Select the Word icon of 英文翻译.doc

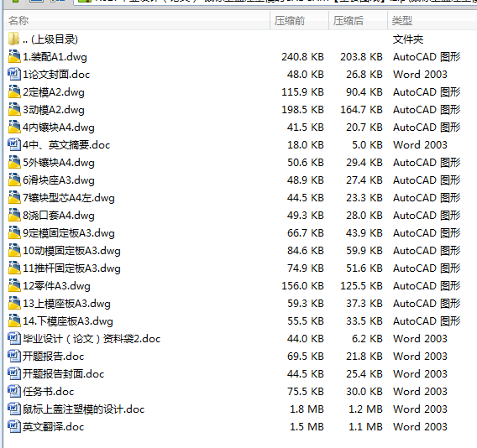14,427
